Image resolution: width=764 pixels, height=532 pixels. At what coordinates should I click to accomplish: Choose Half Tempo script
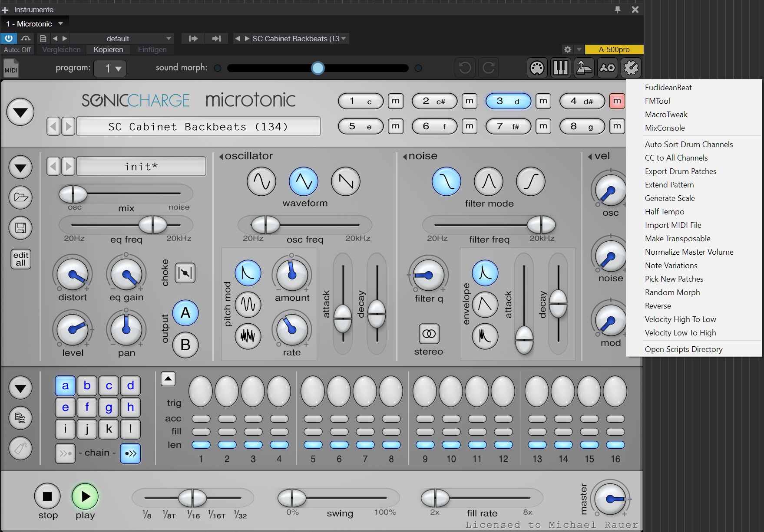664,212
